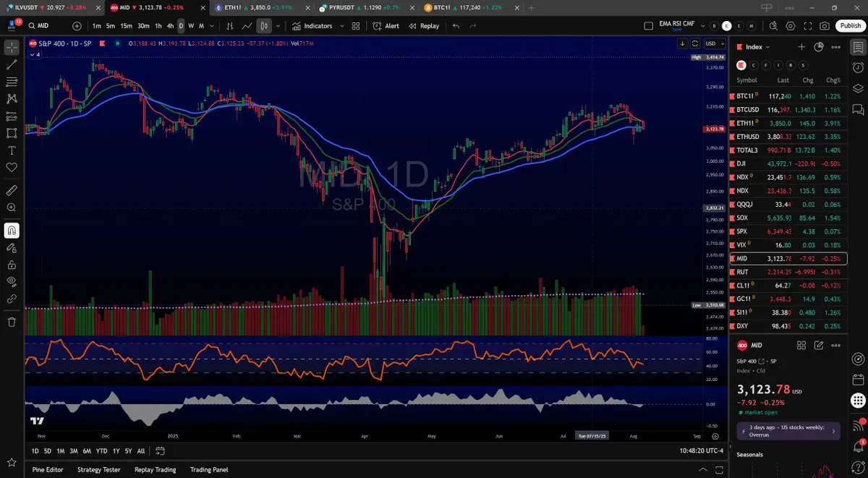The image size is (868, 478).
Task: Open the Trading Panel tab
Action: click(x=209, y=469)
